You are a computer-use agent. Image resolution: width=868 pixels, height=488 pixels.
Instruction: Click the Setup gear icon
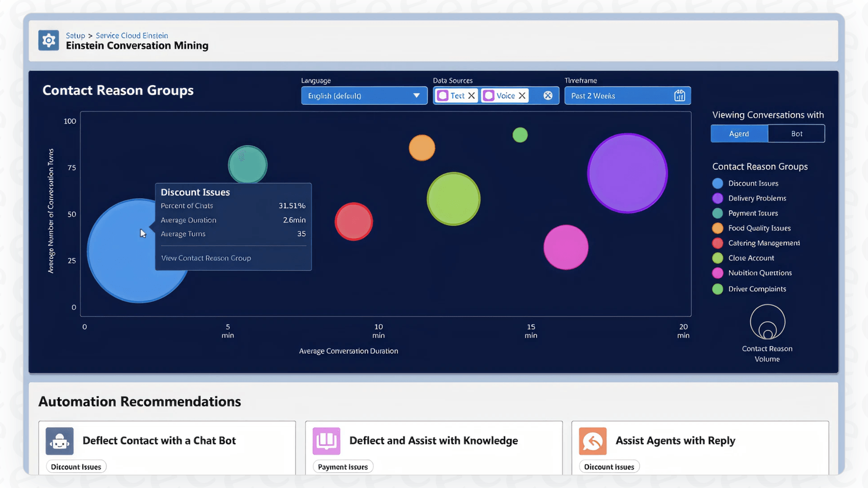[48, 40]
